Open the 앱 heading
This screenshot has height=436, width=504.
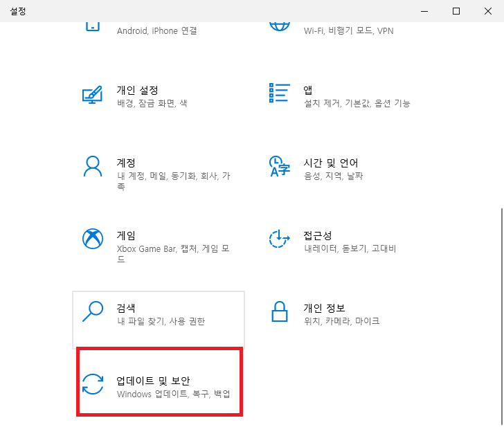coord(307,90)
